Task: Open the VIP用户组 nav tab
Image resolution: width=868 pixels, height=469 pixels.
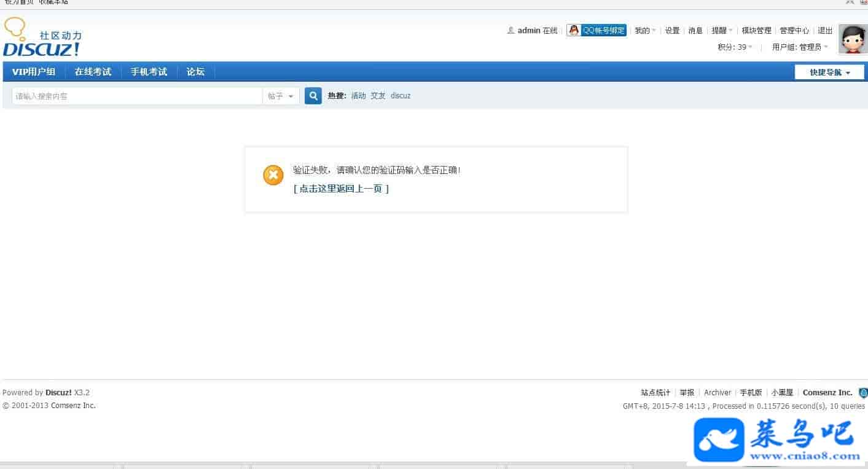Action: tap(34, 72)
